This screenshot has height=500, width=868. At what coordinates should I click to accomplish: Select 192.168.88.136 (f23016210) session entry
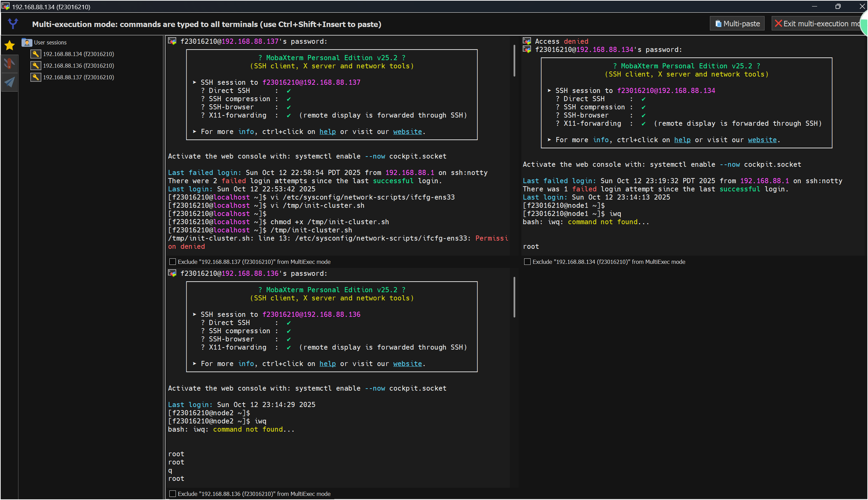(x=78, y=66)
